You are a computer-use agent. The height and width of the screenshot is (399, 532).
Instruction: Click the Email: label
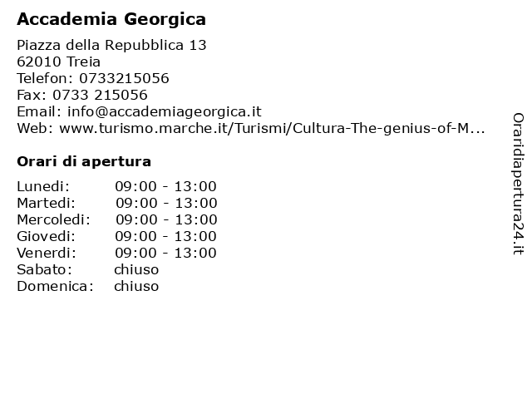39,112
